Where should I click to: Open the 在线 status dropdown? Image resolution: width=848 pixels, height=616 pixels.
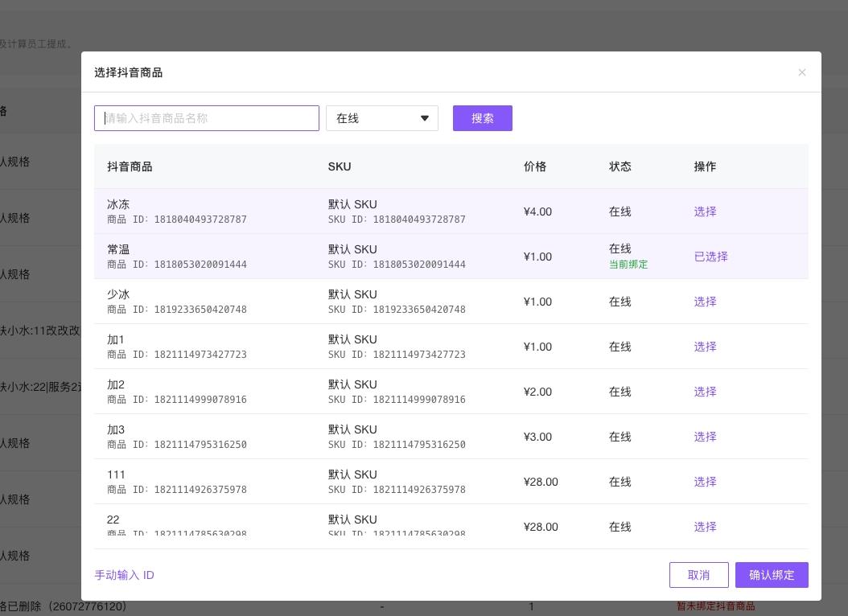382,118
